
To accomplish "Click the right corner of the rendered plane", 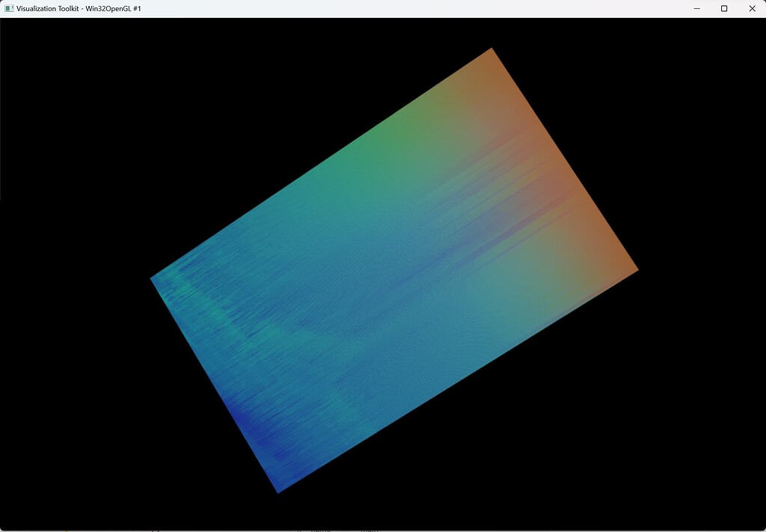I will [634, 269].
